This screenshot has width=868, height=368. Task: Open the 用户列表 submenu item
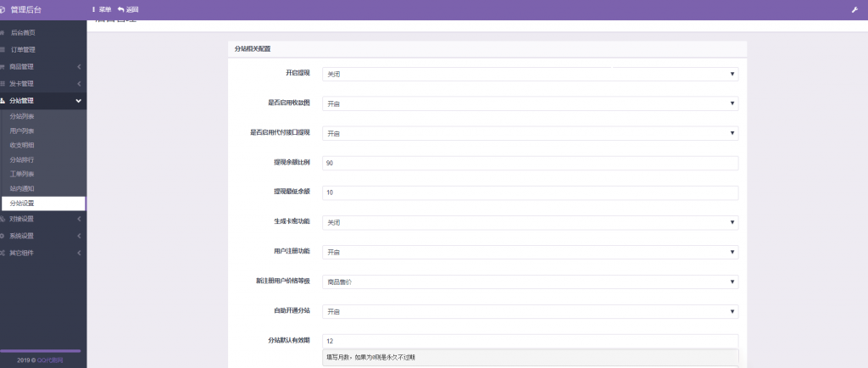coord(43,131)
